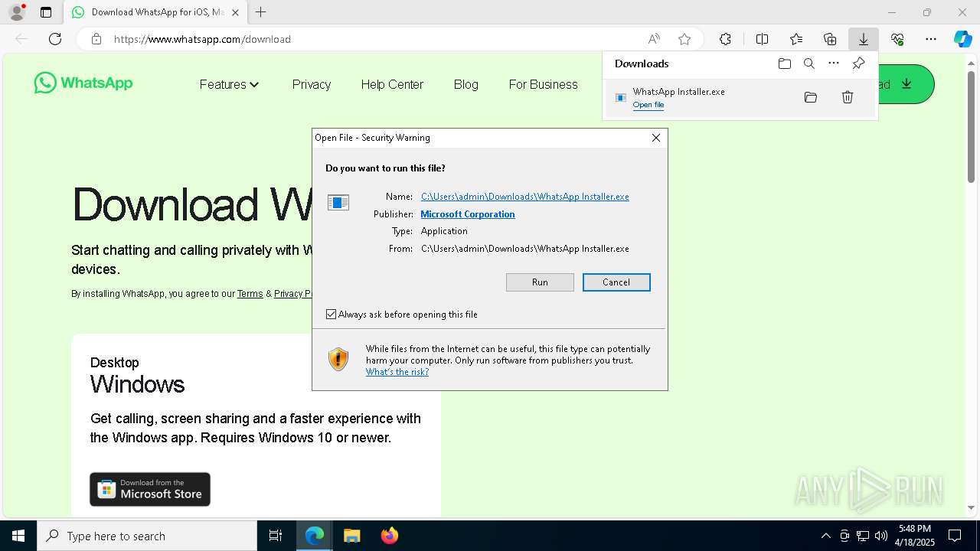Open downloads folder icon in Downloads panel

click(x=784, y=64)
